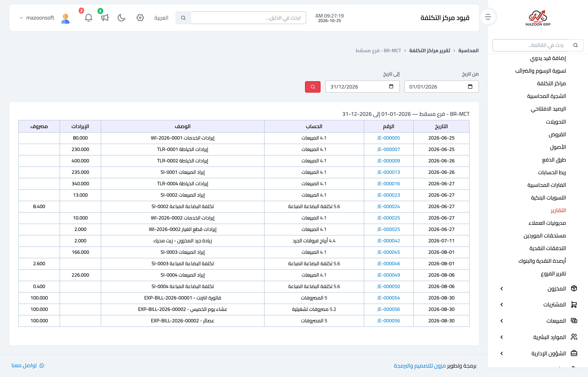Open journal entry JE-000005 link
This screenshot has width=588, height=377.
click(389, 138)
